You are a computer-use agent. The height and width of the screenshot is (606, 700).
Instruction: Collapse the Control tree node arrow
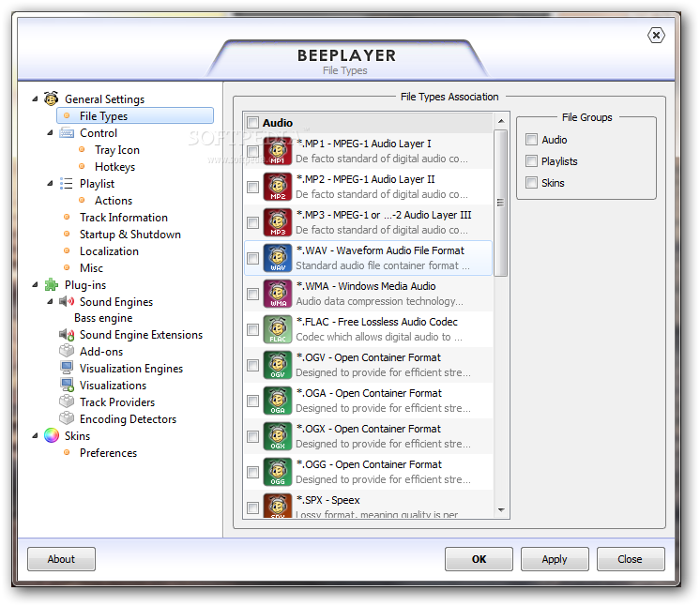click(50, 132)
